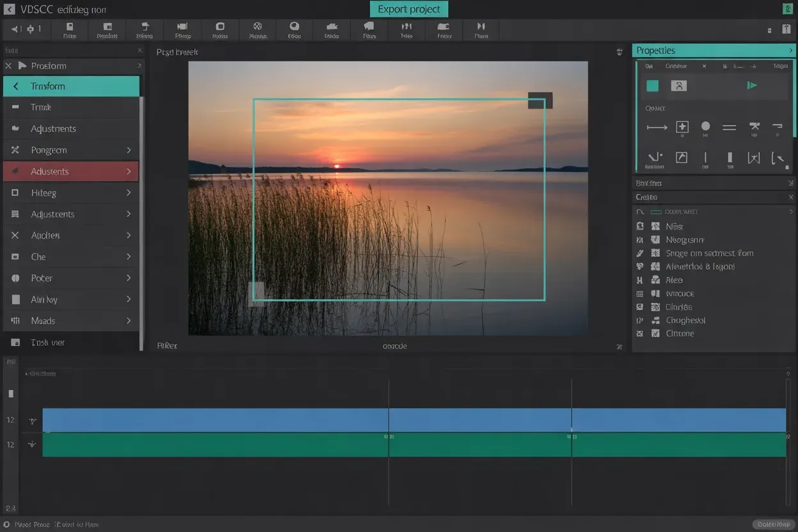Click the green play icon in Properties
Image resolution: width=798 pixels, height=532 pixels.
point(752,85)
